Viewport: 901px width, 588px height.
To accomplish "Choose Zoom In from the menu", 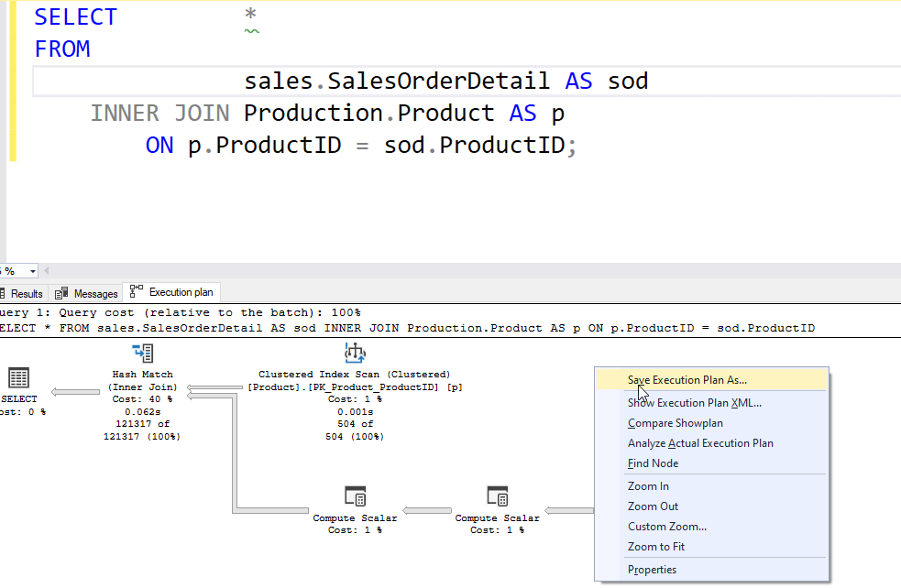I will (x=648, y=486).
